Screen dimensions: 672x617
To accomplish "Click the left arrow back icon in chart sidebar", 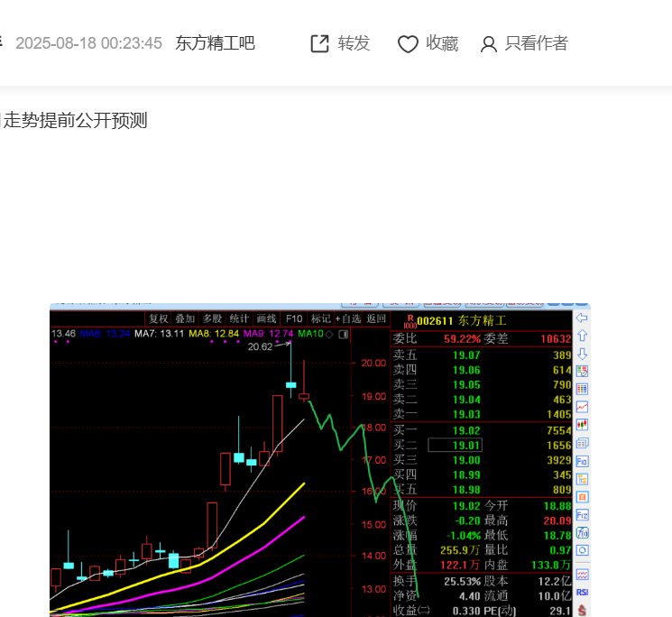I will point(582,318).
